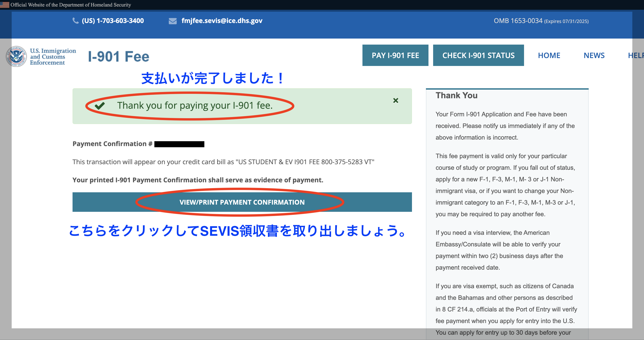Click the credit card bill transaction line
Screen dimensions: 644x340
click(223, 162)
